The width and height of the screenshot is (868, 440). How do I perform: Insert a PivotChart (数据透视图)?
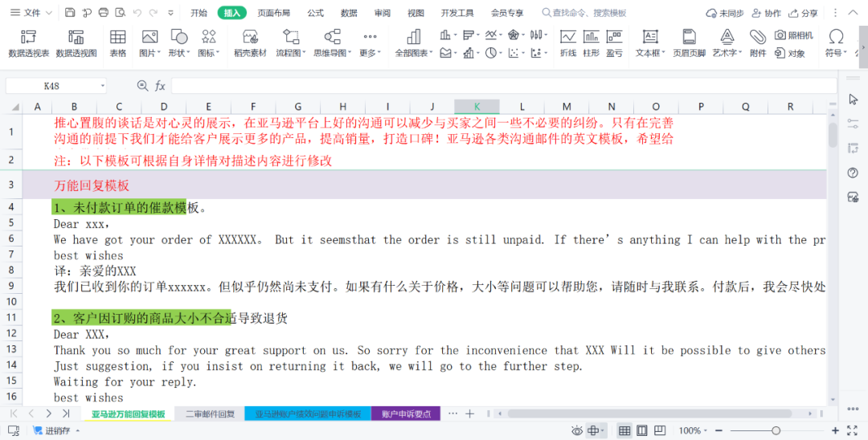click(76, 43)
